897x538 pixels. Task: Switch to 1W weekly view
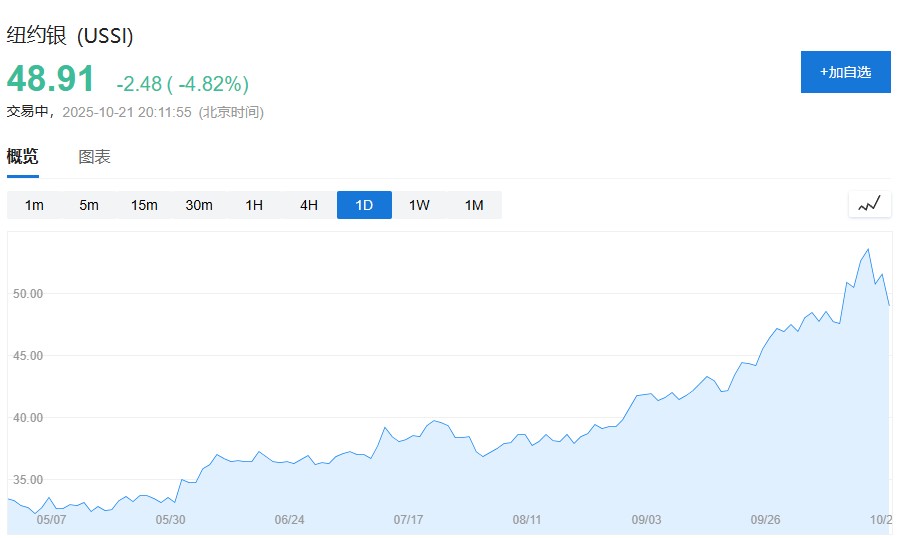[419, 205]
